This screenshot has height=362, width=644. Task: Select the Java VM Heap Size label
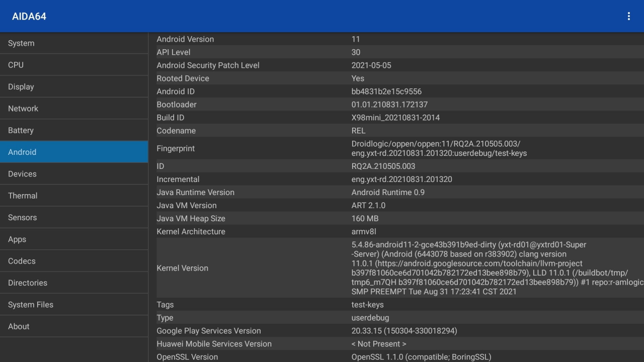pos(191,219)
